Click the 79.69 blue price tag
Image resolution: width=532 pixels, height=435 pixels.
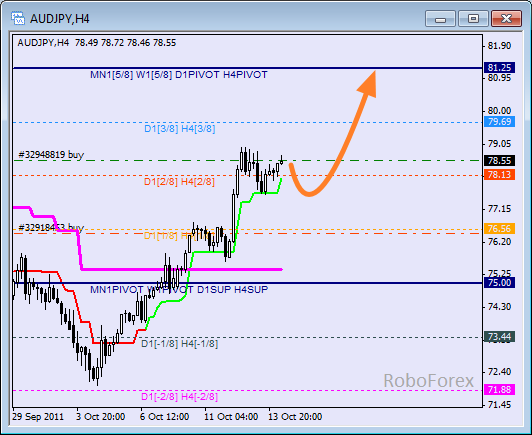(x=499, y=121)
